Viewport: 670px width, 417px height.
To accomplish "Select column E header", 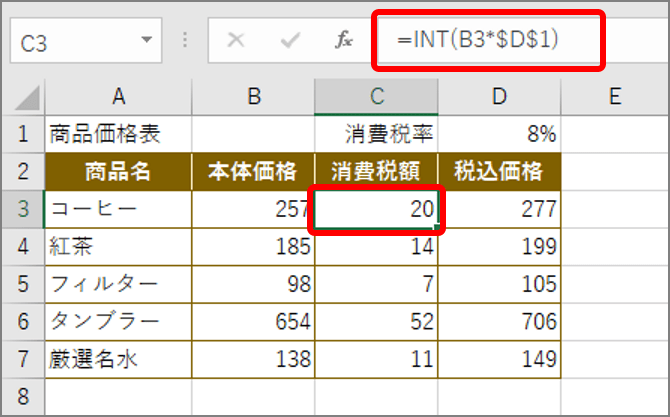I will pyautogui.click(x=615, y=97).
